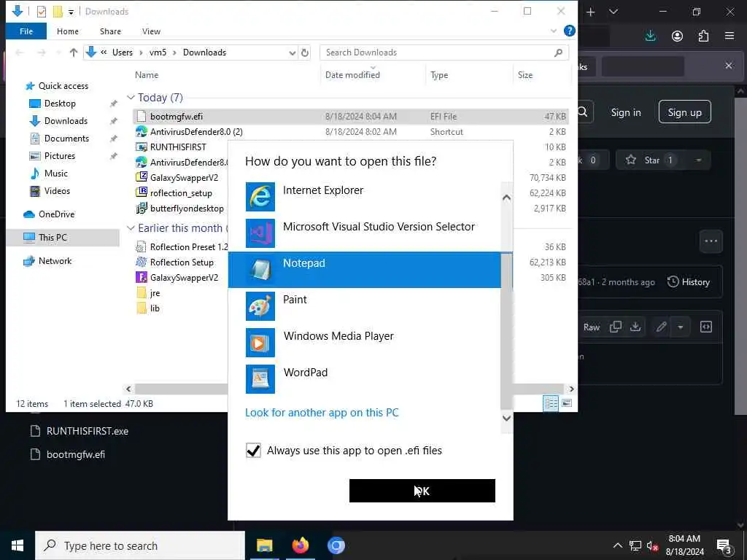Image resolution: width=747 pixels, height=560 pixels.
Task: Click Explorer horizontal scrollbar right arrow
Action: 571,389
